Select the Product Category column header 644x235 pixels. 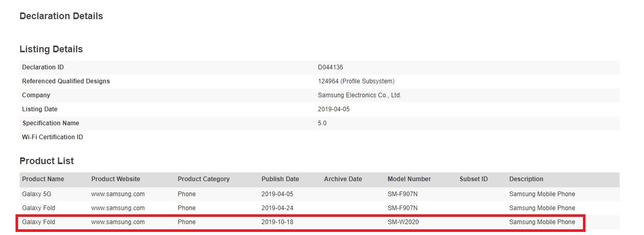[x=203, y=179]
